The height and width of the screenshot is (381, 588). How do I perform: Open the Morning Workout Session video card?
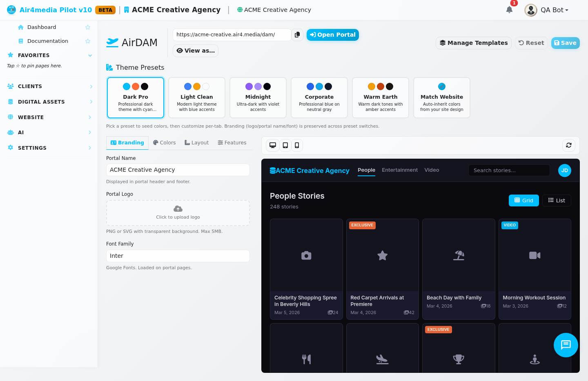(535, 269)
